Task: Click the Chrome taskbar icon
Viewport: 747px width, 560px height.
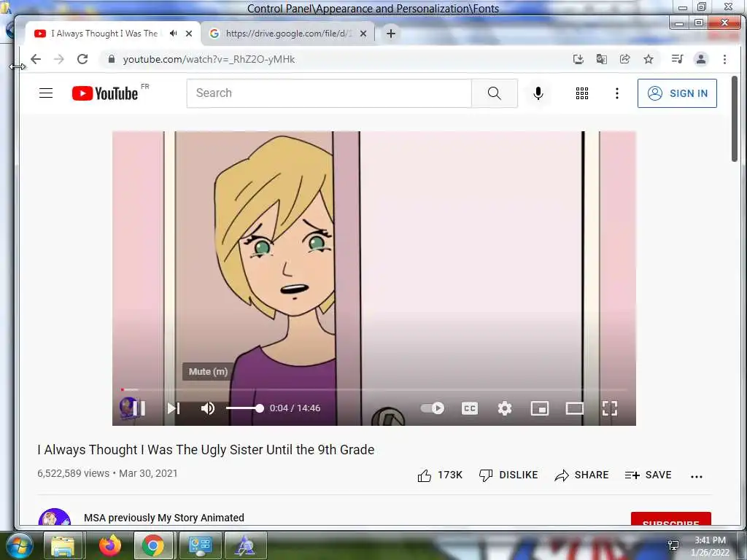Action: [x=153, y=545]
